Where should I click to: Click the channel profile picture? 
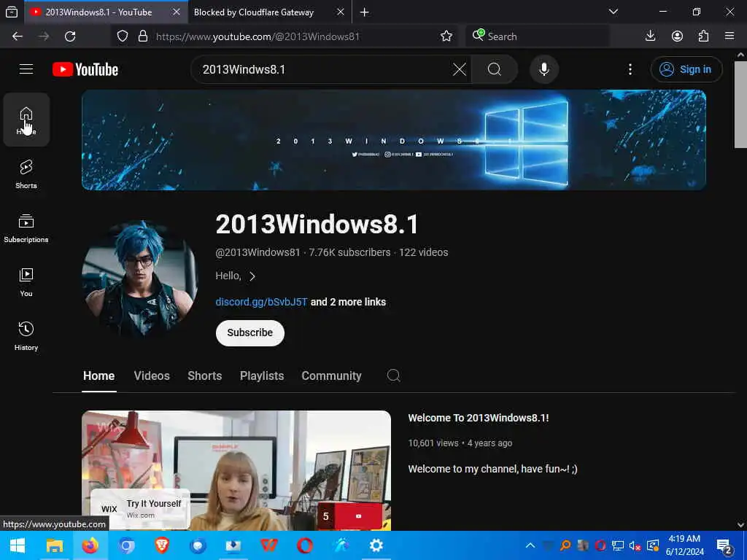pyautogui.click(x=140, y=279)
